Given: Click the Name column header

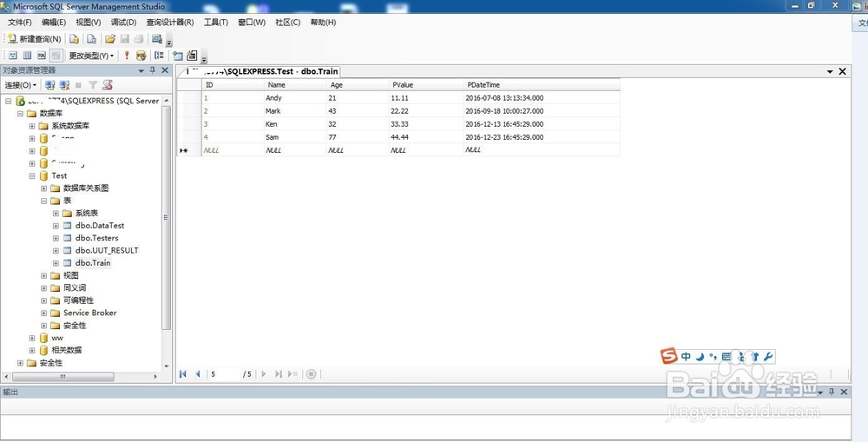Looking at the screenshot, I should click(295, 85).
